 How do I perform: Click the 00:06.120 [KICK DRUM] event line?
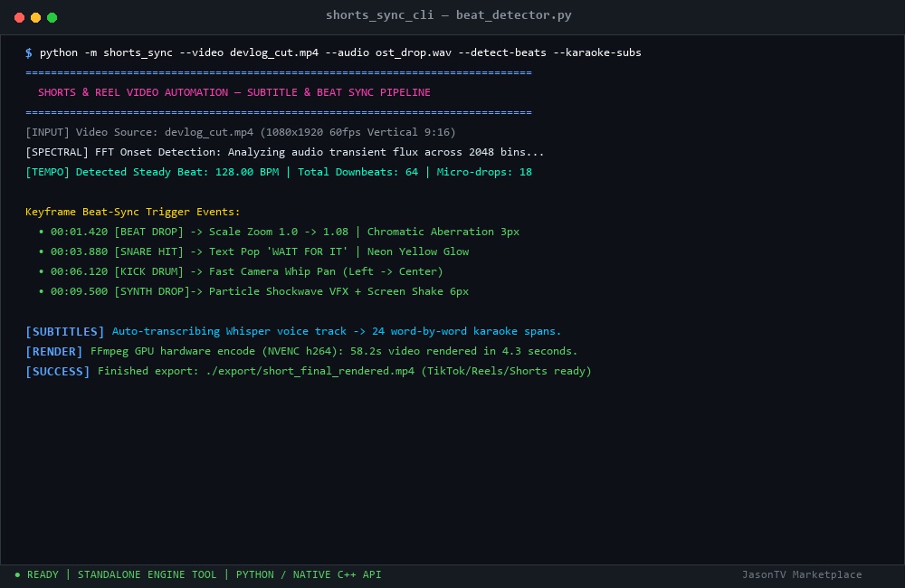(x=241, y=271)
